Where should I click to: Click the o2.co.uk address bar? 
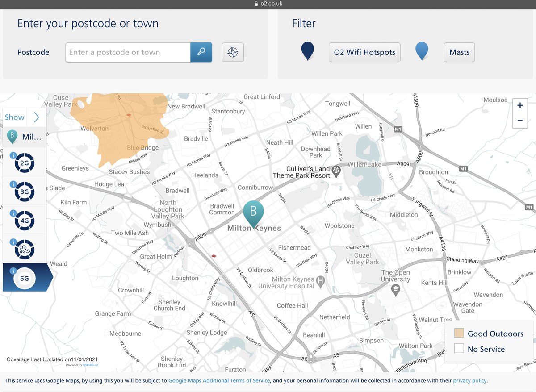coord(268,4)
